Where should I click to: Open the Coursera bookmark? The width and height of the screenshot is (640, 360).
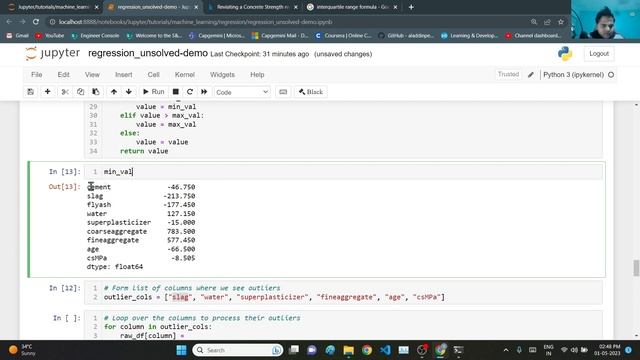coord(343,36)
